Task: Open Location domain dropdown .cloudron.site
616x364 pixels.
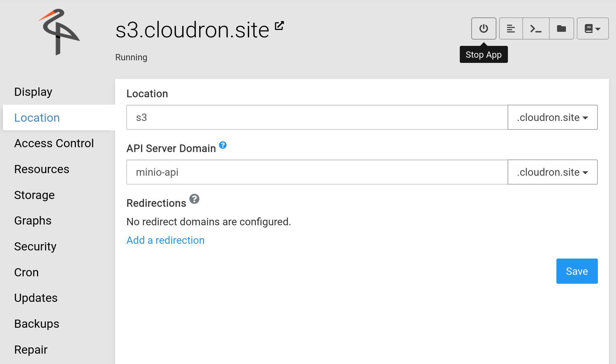Action: point(552,118)
